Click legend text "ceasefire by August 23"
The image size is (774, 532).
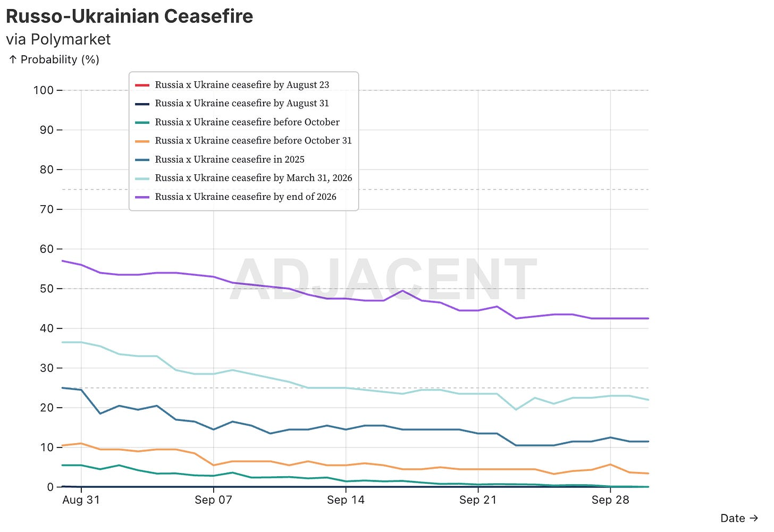(x=242, y=85)
